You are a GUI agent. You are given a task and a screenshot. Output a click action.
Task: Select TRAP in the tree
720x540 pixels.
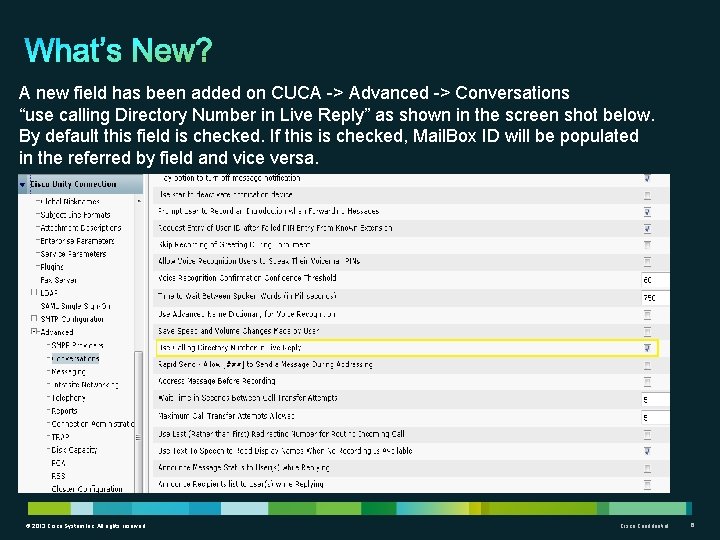coord(60,437)
